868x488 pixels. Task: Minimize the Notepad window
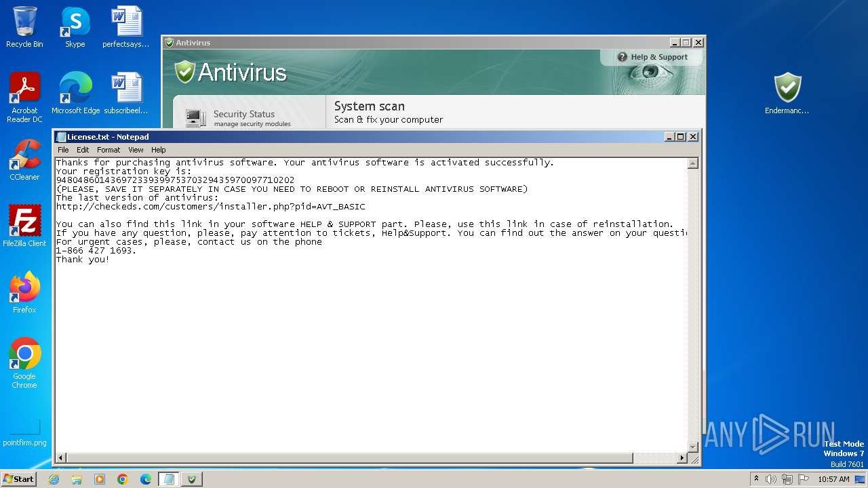pyautogui.click(x=670, y=137)
